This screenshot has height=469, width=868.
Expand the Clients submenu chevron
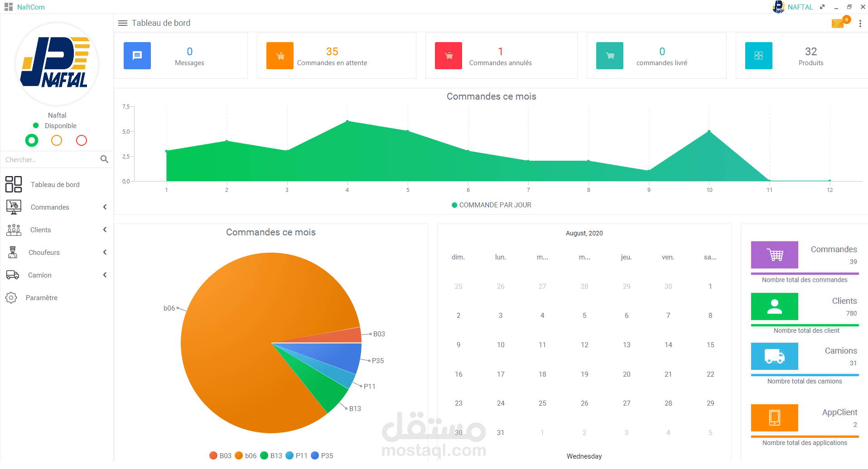click(105, 230)
